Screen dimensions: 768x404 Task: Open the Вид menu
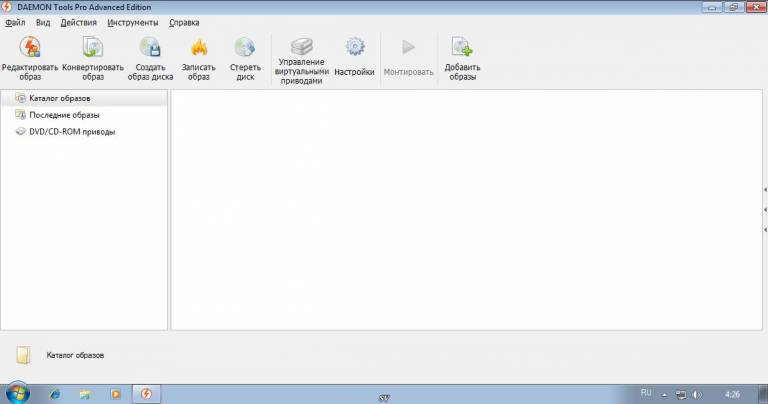click(x=43, y=23)
